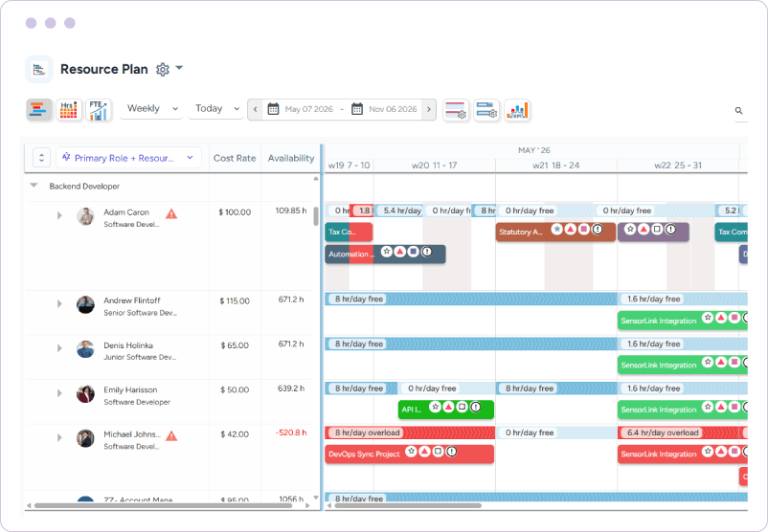Select the w21 18 - 24 week header

tap(556, 166)
